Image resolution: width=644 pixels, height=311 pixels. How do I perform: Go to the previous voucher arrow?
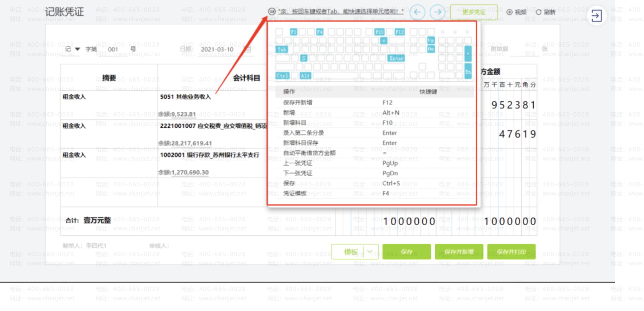(x=417, y=12)
